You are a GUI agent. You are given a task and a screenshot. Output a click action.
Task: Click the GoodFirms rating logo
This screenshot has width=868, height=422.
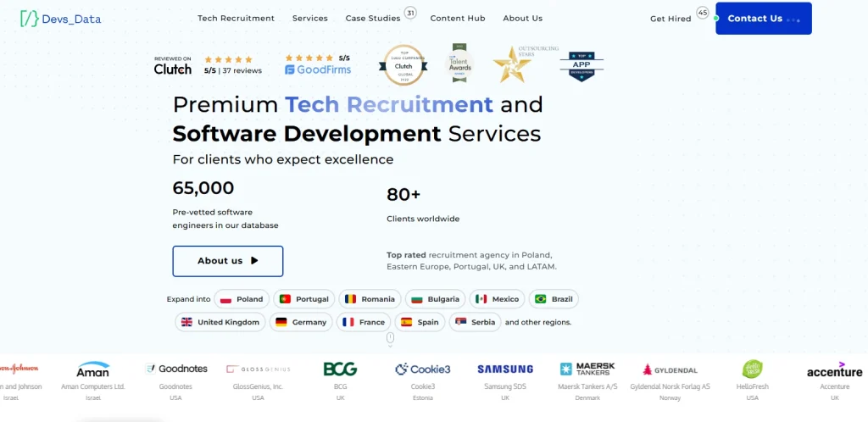pyautogui.click(x=318, y=65)
